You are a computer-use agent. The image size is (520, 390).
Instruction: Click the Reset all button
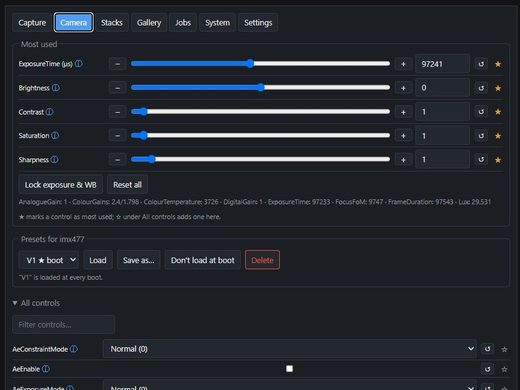coord(127,185)
